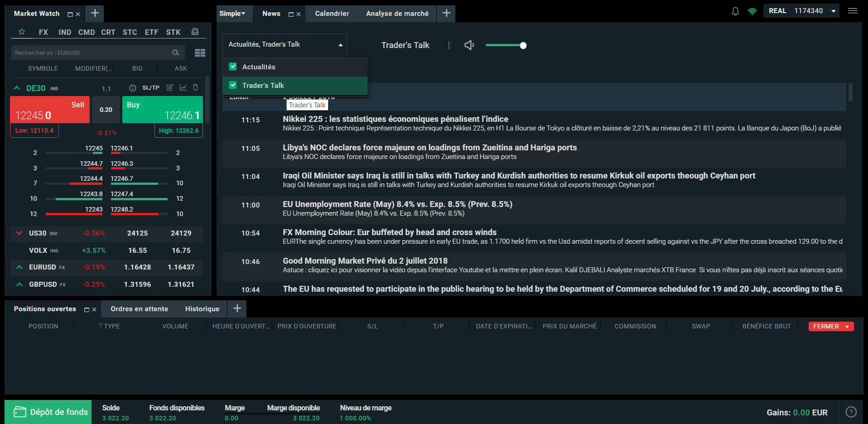
Task: Delete DE30 with the trash icon
Action: click(196, 87)
